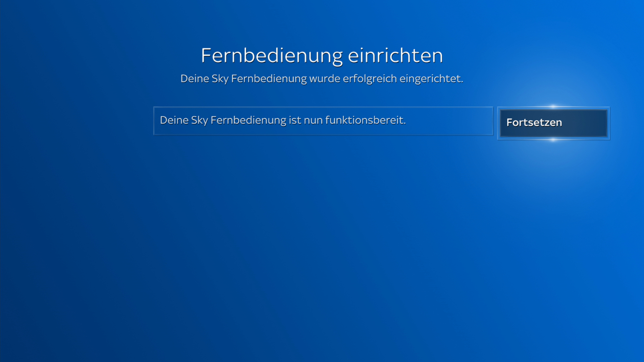This screenshot has height=362, width=644.
Task: Click the 'Deine Sky Fernbedienung ist nun funktionsbereit.' message box
Action: click(x=323, y=121)
